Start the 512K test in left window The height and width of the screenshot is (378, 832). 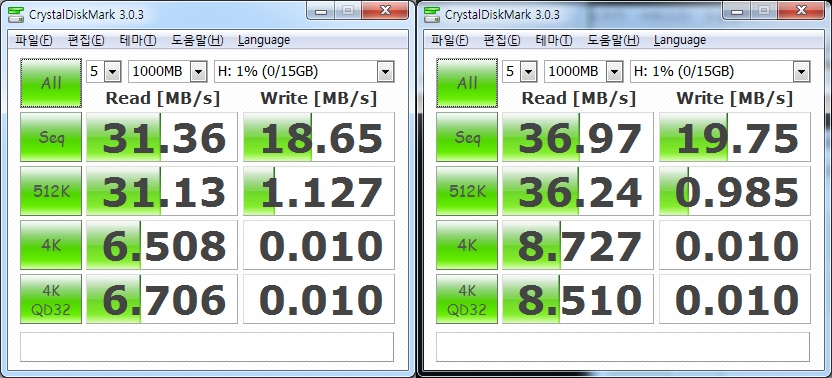pyautogui.click(x=51, y=191)
